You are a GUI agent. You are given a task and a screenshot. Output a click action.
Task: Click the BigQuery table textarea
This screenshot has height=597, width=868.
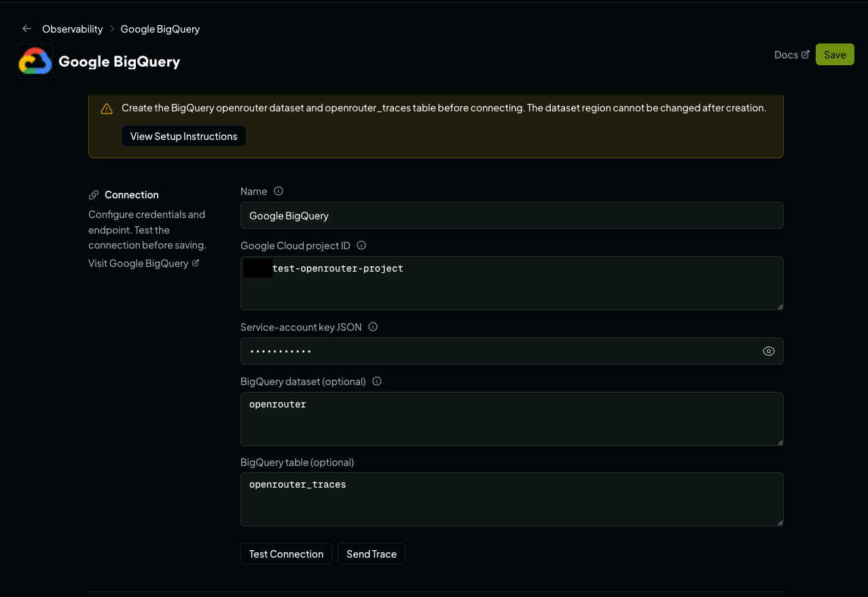pyautogui.click(x=512, y=499)
